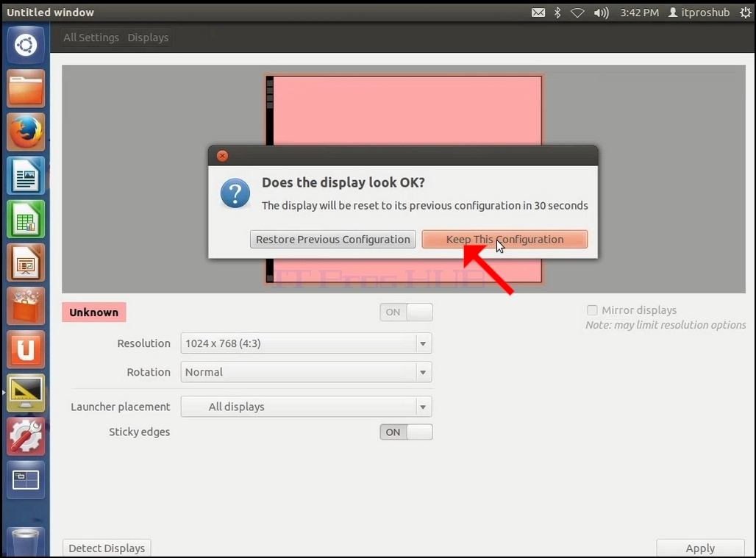Select the pink monitor preview rectangle
This screenshot has height=558, width=756.
pyautogui.click(x=404, y=110)
